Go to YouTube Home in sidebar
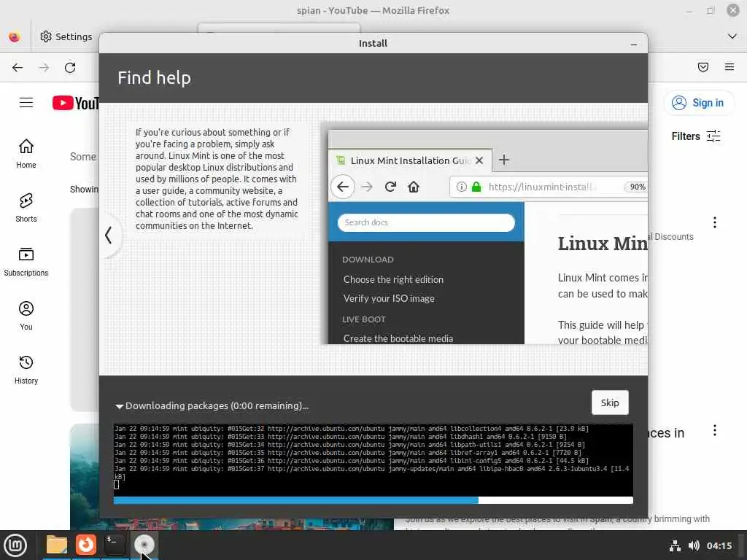This screenshot has height=560, width=747. point(26,153)
